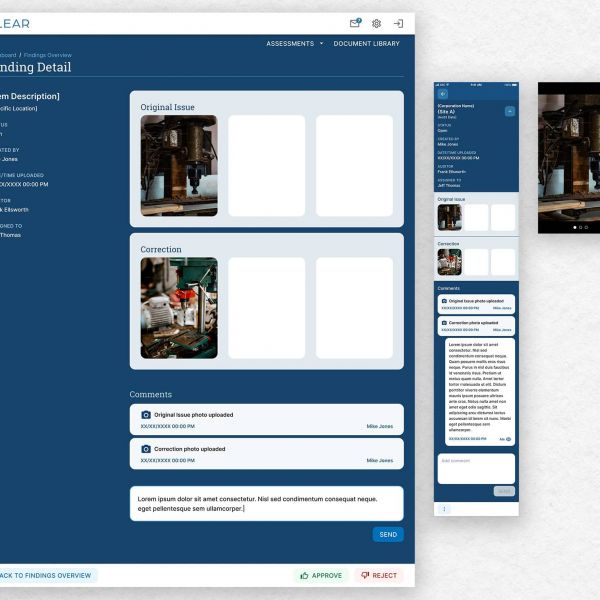Image resolution: width=600 pixels, height=600 pixels.
Task: Tap the three-dot menu in mobile footer
Action: point(444,509)
